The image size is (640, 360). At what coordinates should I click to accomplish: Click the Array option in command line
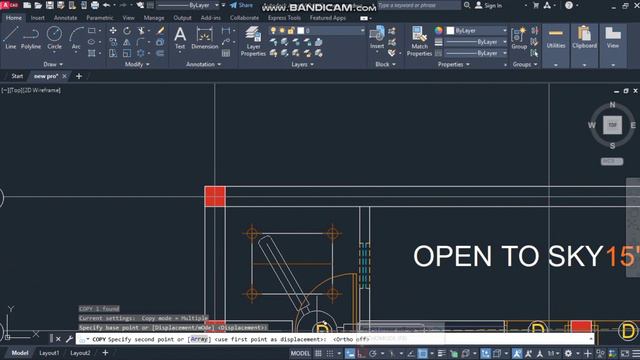click(199, 339)
